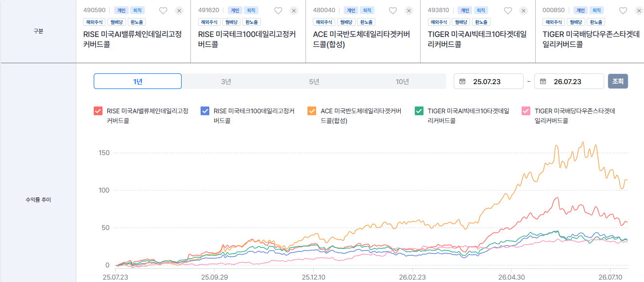Screen dimensions: 644x282
Task: Select the 1년 period tab
Action: (x=137, y=81)
